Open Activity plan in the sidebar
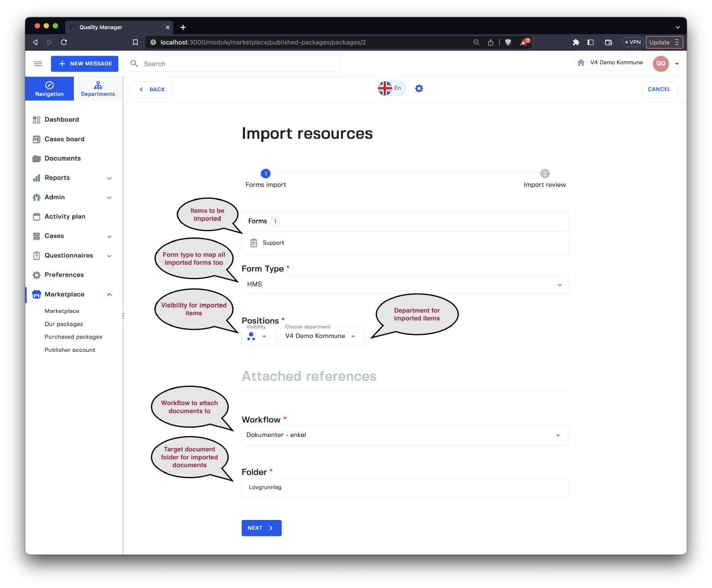The image size is (712, 588). (65, 217)
